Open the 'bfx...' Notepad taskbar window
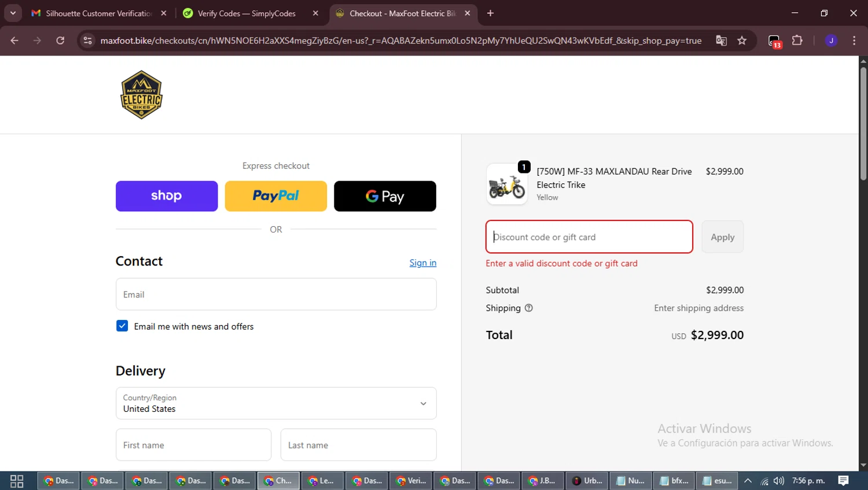This screenshot has width=868, height=490. click(674, 481)
